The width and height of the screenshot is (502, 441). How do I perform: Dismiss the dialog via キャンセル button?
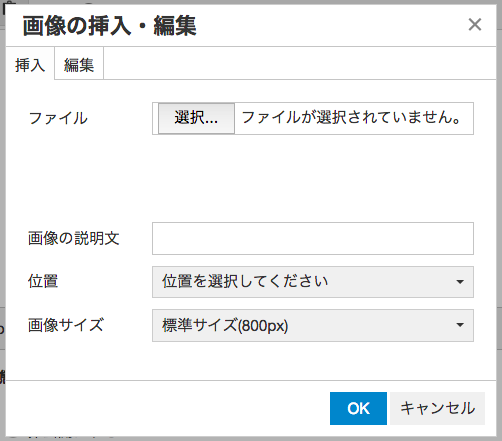pos(437,408)
